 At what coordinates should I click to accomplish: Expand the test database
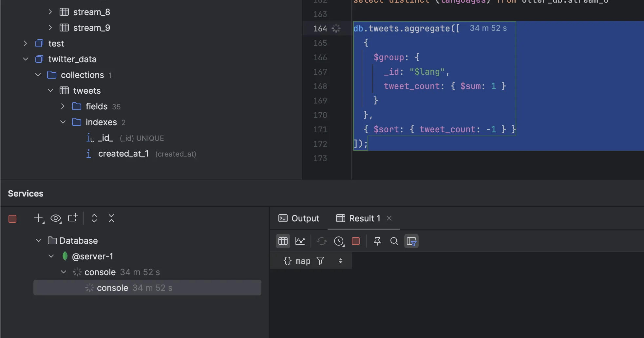pyautogui.click(x=26, y=44)
